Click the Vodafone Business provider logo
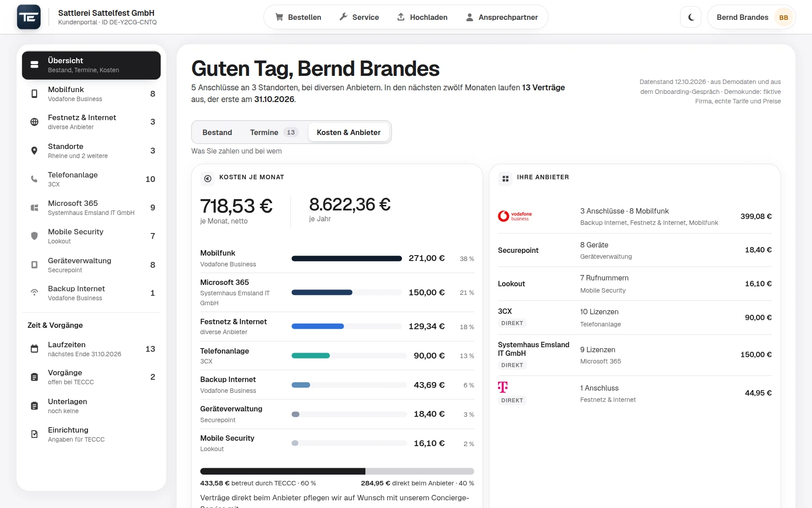Image resolution: width=812 pixels, height=508 pixels. pyautogui.click(x=515, y=216)
